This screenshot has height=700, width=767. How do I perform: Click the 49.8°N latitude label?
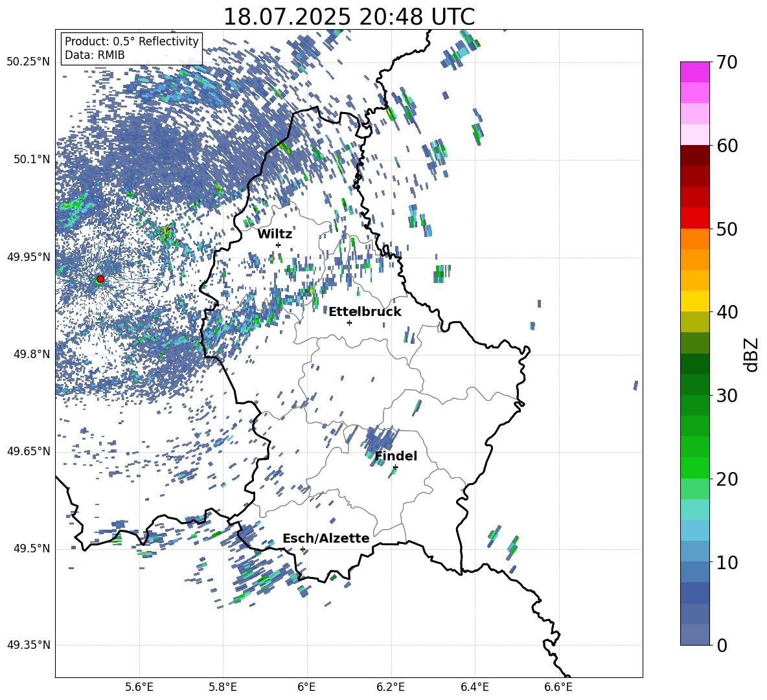(x=32, y=354)
